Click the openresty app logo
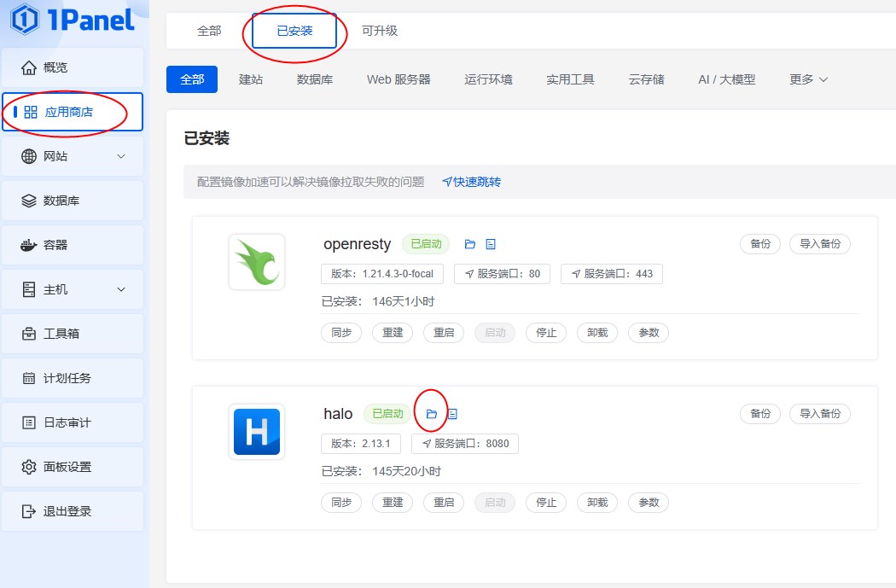Screen dimensions: 896x588 (x=257, y=262)
